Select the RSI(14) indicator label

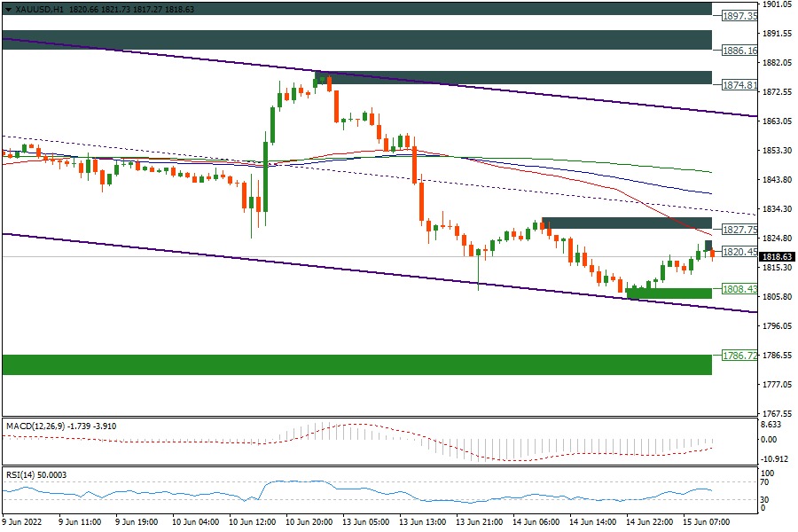click(x=25, y=475)
